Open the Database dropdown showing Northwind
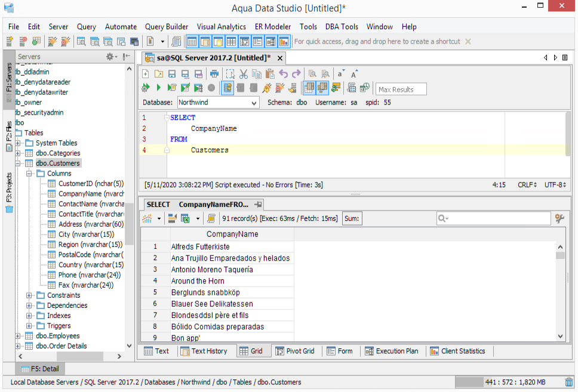This screenshot has height=392, width=578. point(217,103)
